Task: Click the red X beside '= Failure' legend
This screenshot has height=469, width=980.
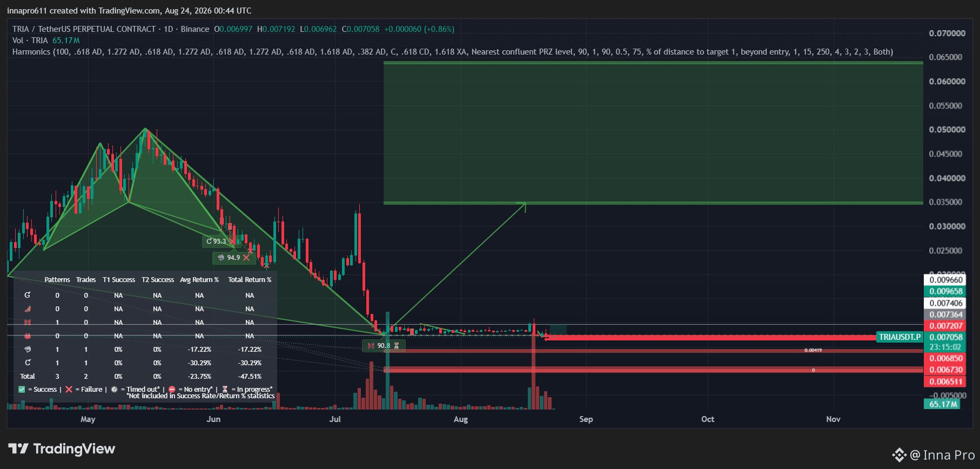Action: click(69, 389)
